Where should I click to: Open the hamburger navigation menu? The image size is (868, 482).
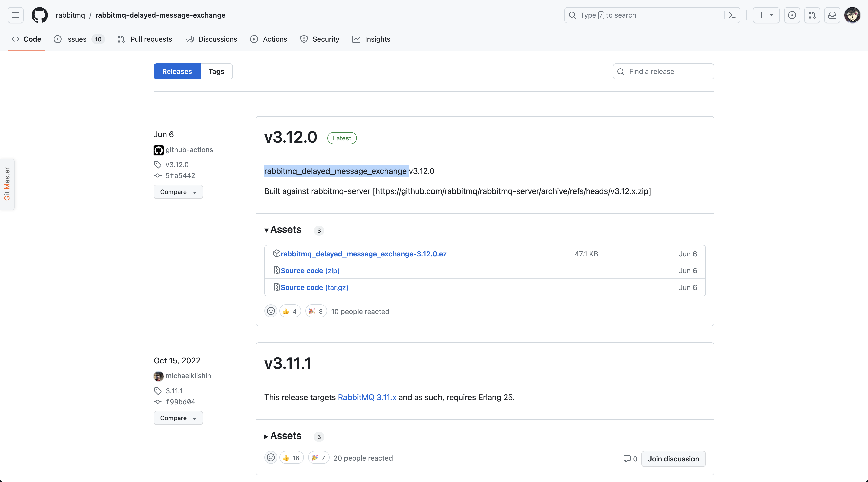(x=16, y=15)
